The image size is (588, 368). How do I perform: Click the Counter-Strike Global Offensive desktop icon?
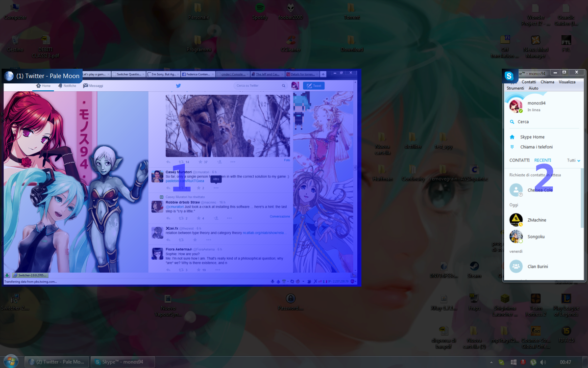[536, 338]
